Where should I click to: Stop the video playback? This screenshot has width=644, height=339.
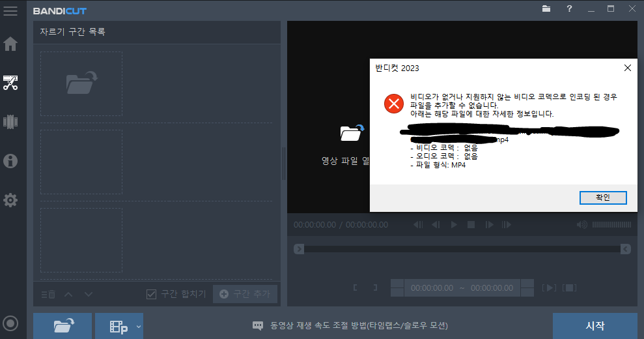[x=471, y=225]
